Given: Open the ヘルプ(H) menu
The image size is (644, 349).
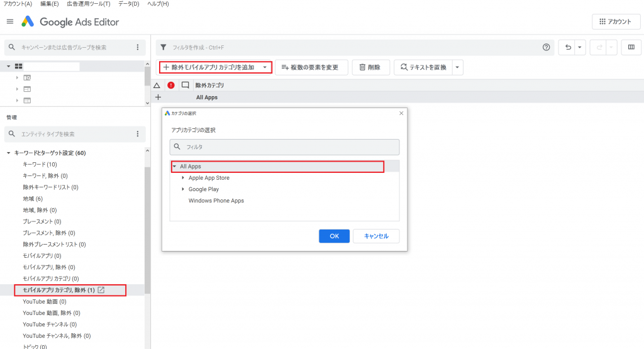Looking at the screenshot, I should point(158,4).
